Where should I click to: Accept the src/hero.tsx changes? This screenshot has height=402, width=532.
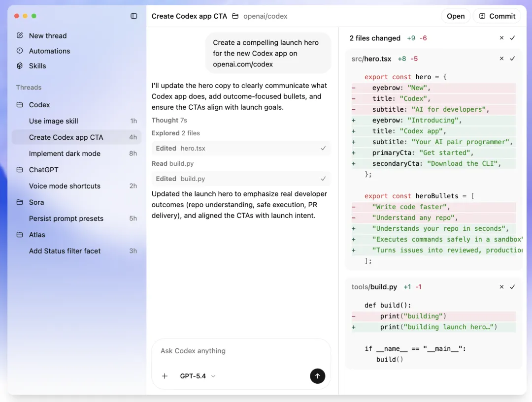[512, 59]
